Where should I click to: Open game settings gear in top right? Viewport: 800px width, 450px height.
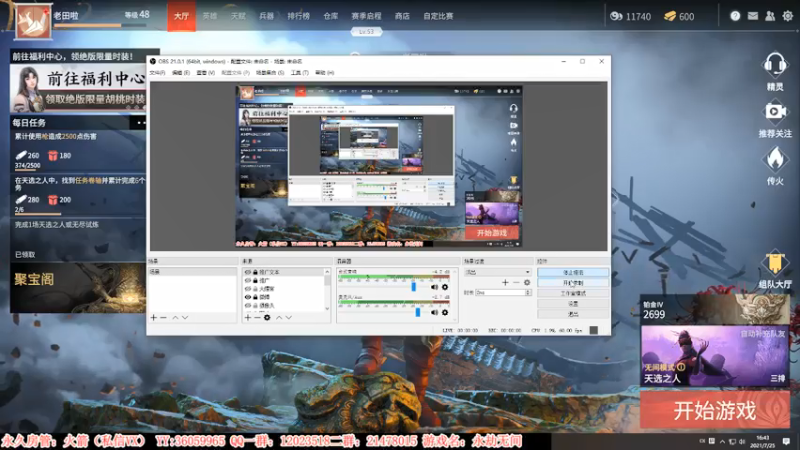click(x=788, y=16)
